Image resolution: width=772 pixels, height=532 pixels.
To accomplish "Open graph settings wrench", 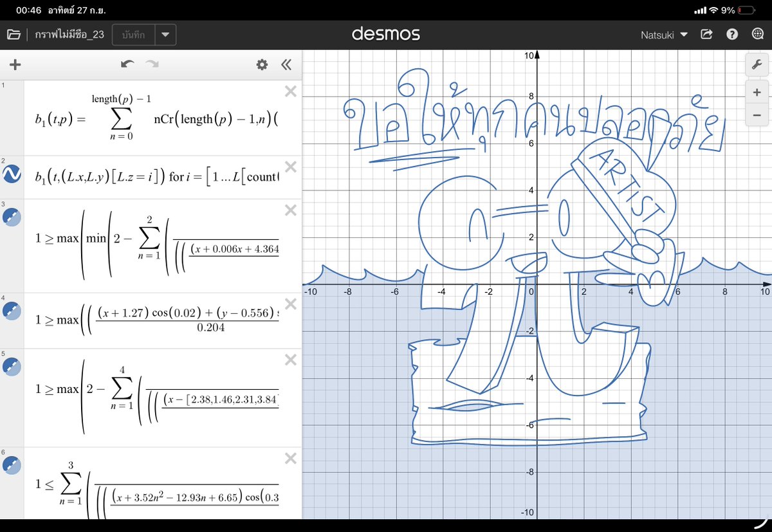I will [x=756, y=64].
